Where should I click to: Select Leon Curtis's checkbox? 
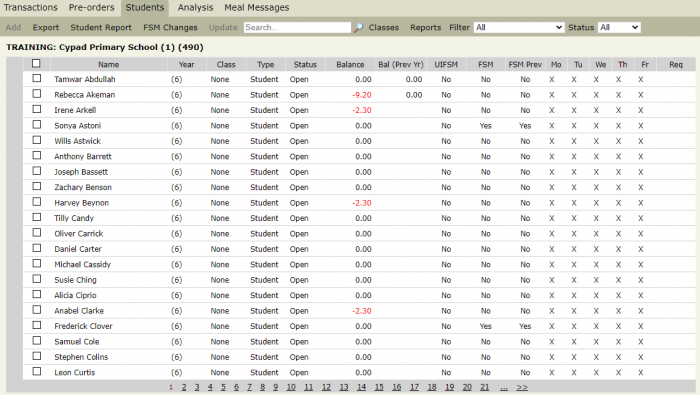[x=37, y=371]
